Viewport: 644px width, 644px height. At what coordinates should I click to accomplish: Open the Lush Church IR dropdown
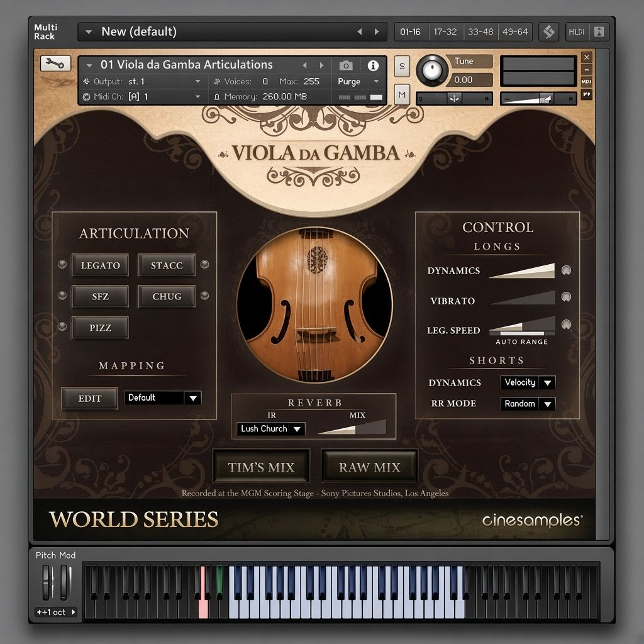click(270, 429)
